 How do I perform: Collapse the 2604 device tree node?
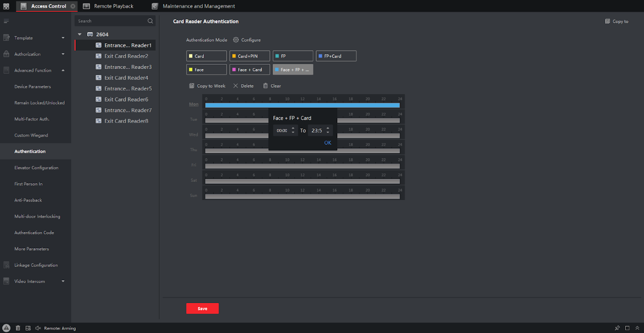point(80,34)
